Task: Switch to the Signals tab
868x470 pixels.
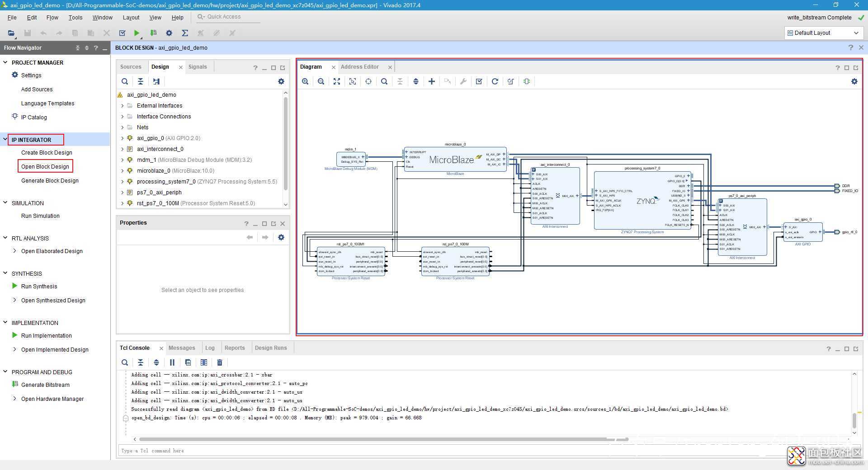Action: pyautogui.click(x=198, y=67)
